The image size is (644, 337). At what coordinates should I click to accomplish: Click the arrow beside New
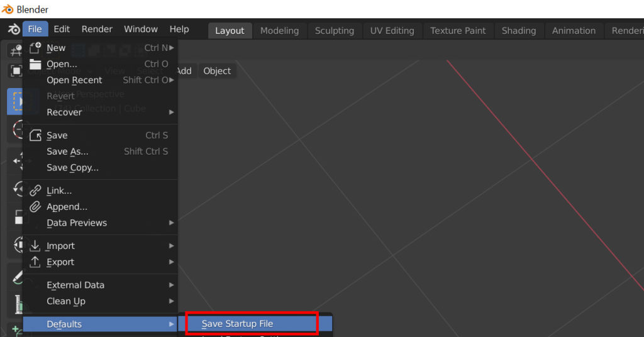[171, 48]
